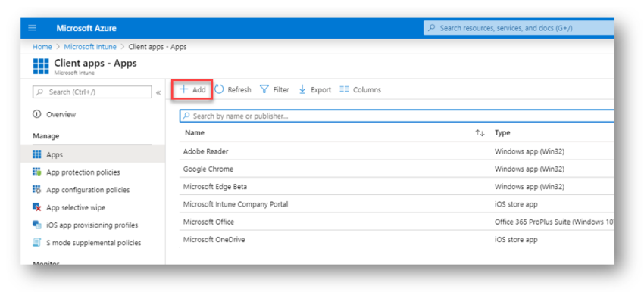Click the Overview info icon
The image size is (644, 292).
pyautogui.click(x=37, y=114)
